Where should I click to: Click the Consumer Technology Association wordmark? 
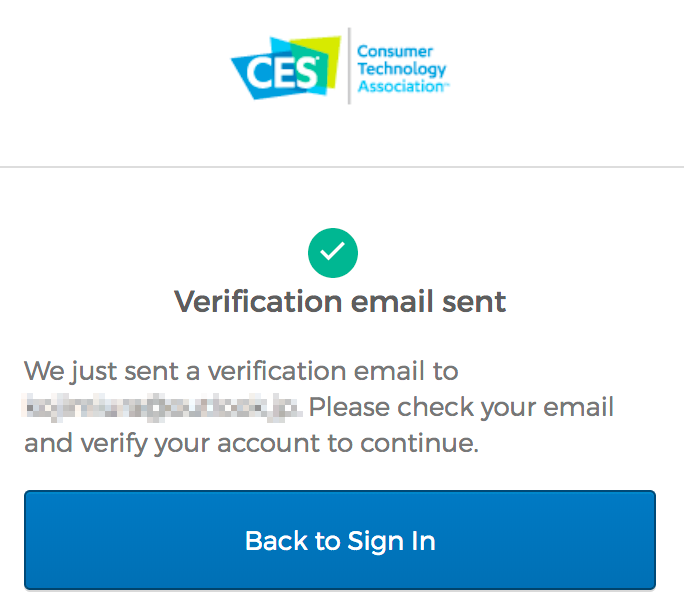click(402, 68)
